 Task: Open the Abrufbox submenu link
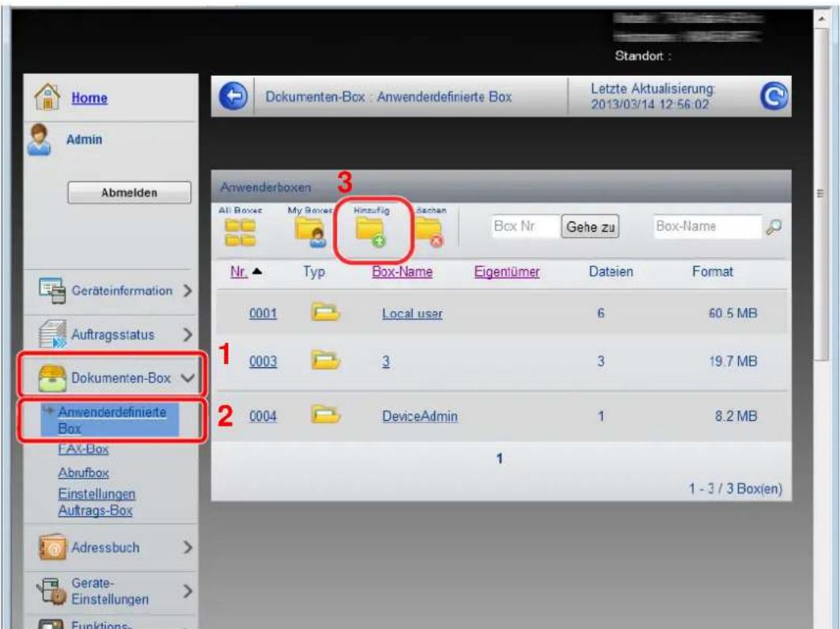click(x=84, y=473)
